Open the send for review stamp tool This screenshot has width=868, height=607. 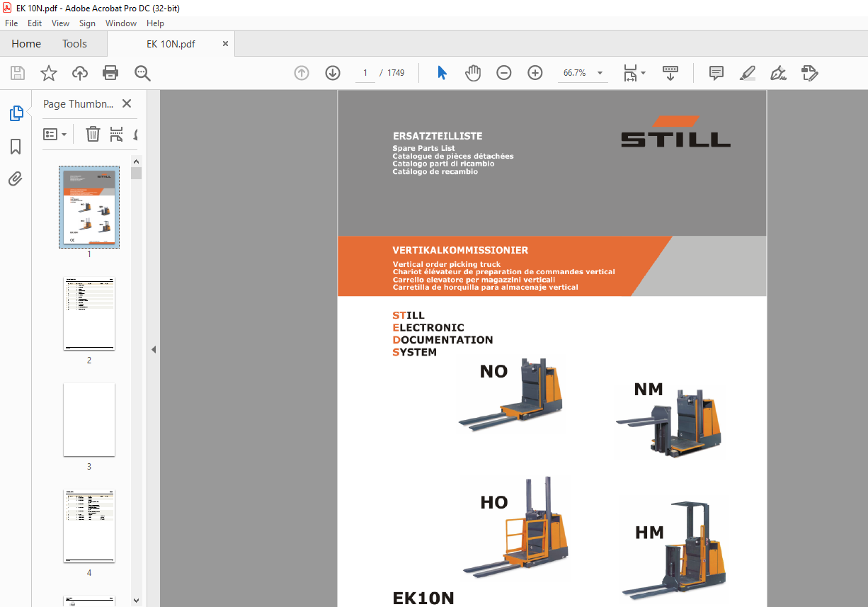tap(809, 73)
